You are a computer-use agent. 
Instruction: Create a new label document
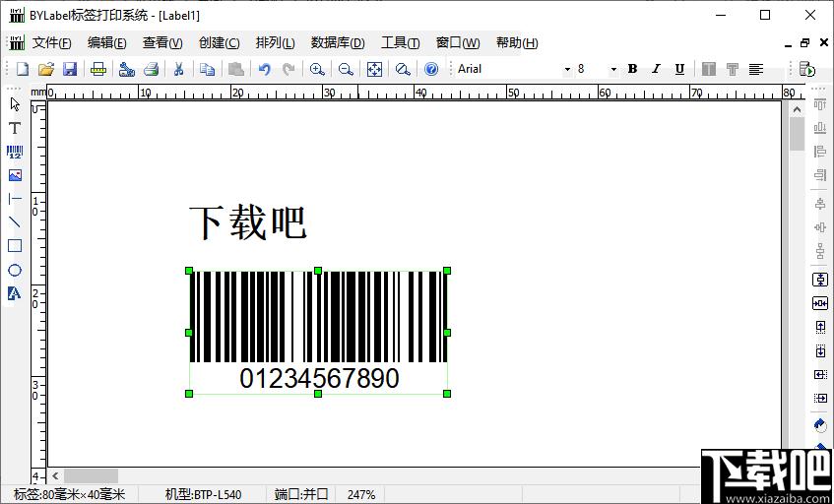click(x=23, y=69)
